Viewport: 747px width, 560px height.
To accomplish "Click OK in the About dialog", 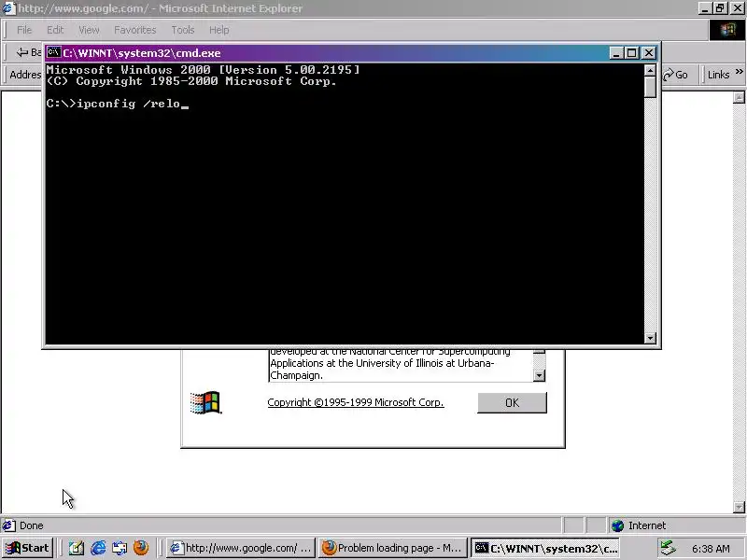I will (x=512, y=403).
